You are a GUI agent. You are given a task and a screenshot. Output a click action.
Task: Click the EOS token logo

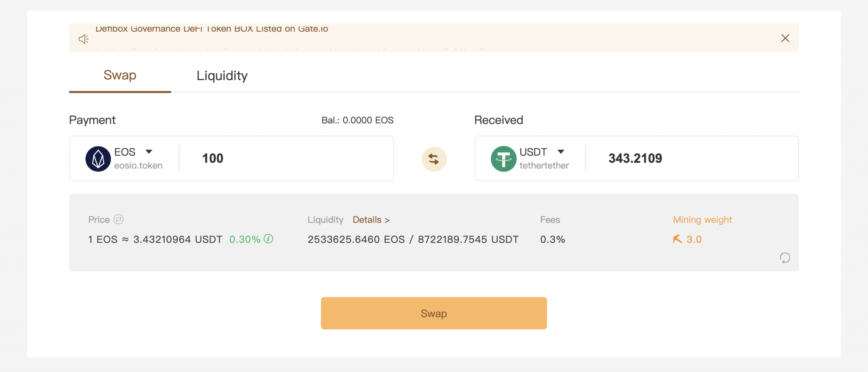[x=98, y=159]
